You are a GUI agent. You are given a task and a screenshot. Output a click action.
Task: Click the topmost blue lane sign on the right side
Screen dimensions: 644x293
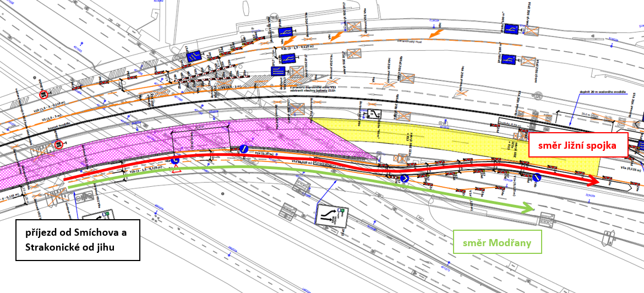(512, 28)
